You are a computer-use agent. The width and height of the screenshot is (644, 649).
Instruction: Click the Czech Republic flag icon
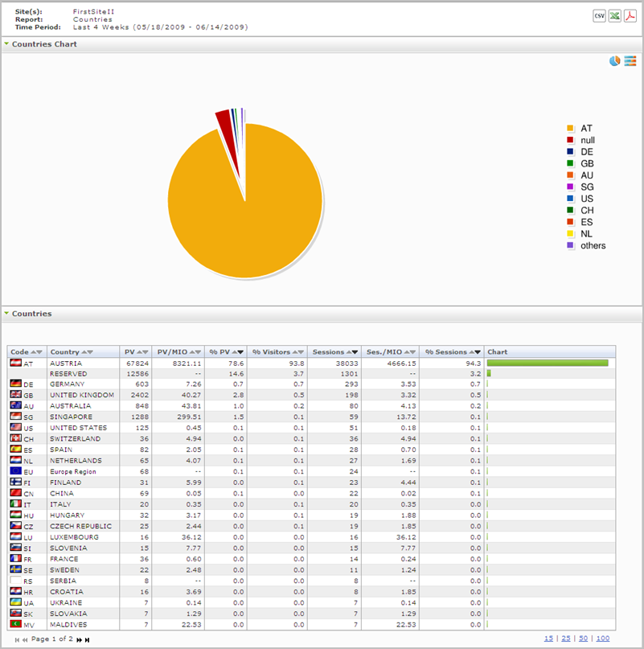click(x=16, y=526)
